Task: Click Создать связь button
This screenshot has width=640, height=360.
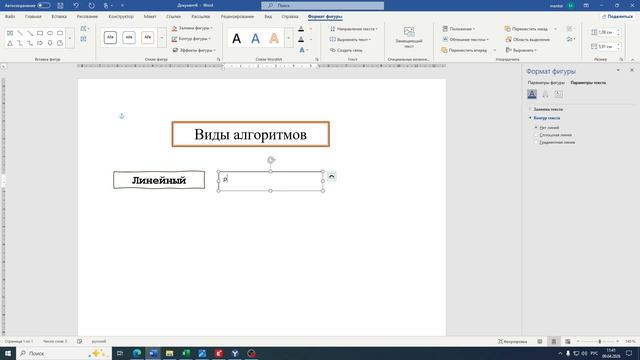Action: 346,50
